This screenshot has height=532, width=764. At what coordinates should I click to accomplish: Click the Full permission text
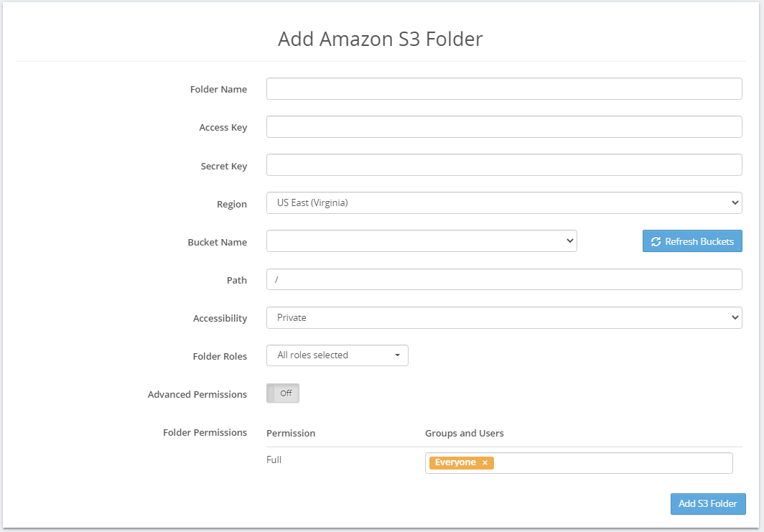[274, 459]
